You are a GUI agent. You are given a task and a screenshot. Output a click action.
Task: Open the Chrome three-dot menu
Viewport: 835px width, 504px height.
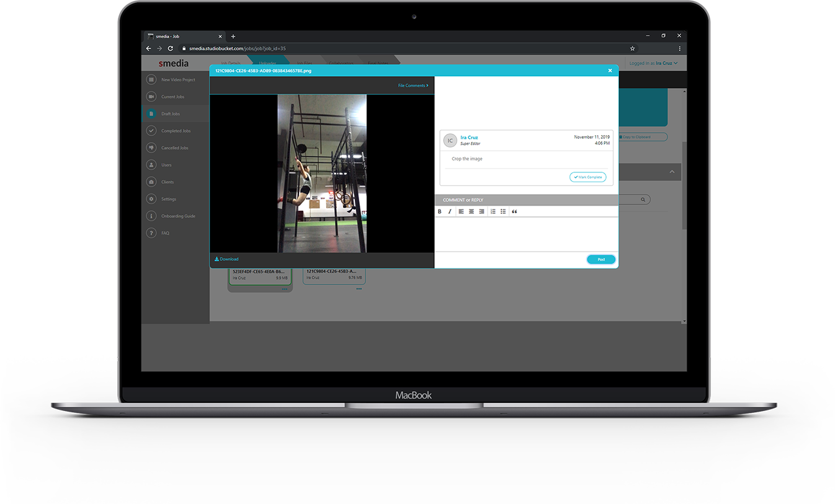tap(679, 48)
